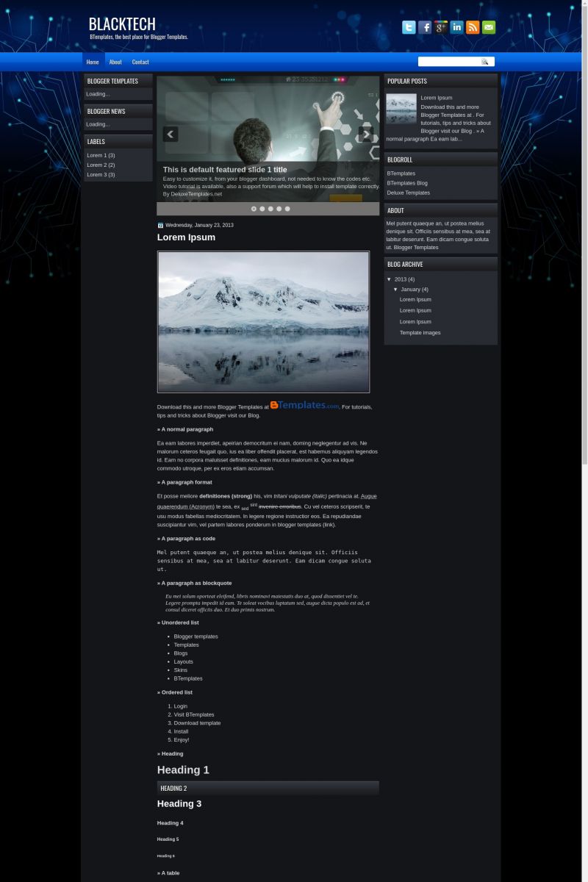The height and width of the screenshot is (882, 588).
Task: Open the Contact menu item
Action: point(140,62)
